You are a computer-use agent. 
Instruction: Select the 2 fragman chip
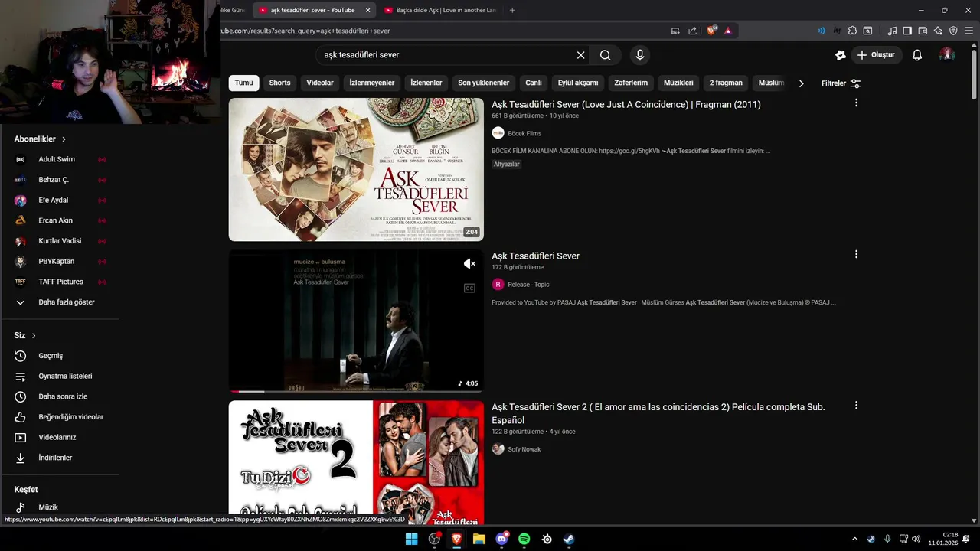726,83
